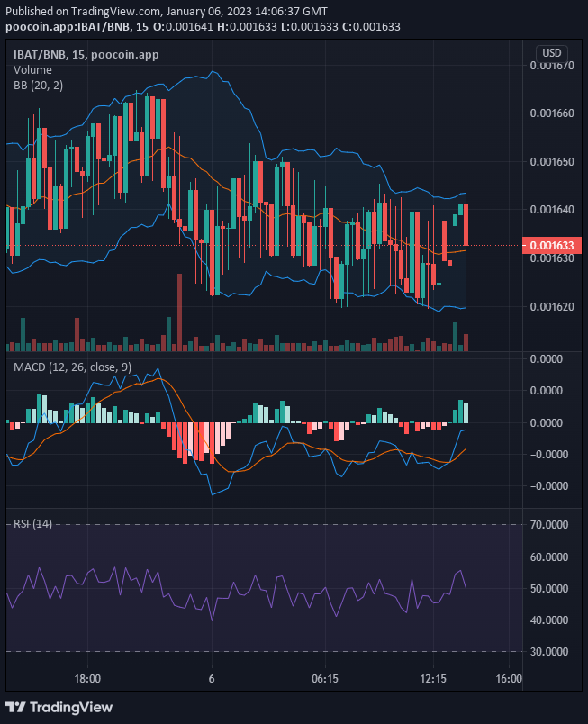This screenshot has width=588, height=724.
Task: Click the current price tag 0.001633
Action: click(x=552, y=245)
